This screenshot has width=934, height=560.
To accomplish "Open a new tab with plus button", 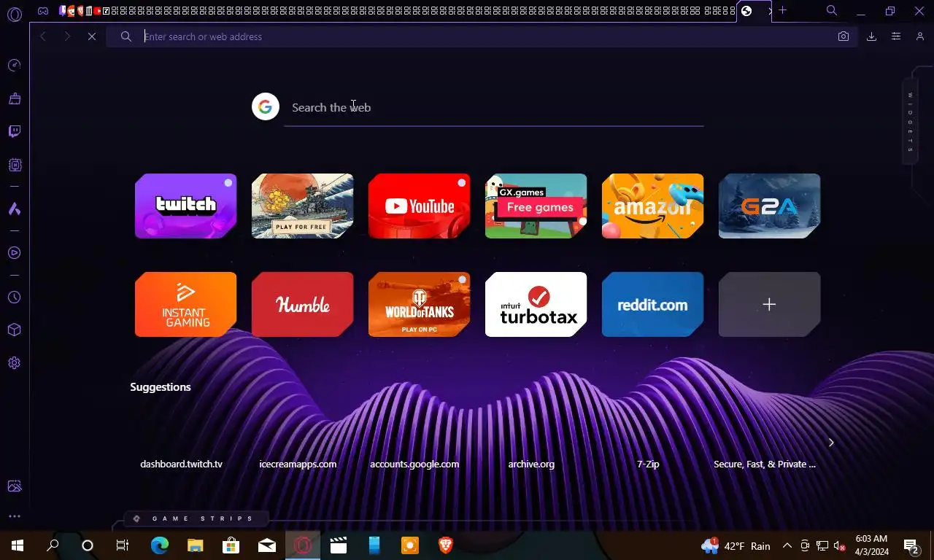I will pos(783,10).
